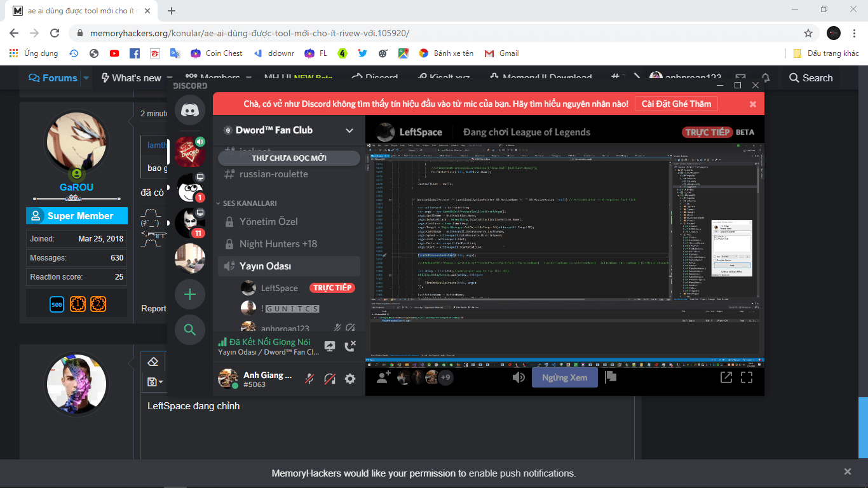Open Discord server discovery search icon

pos(189,329)
